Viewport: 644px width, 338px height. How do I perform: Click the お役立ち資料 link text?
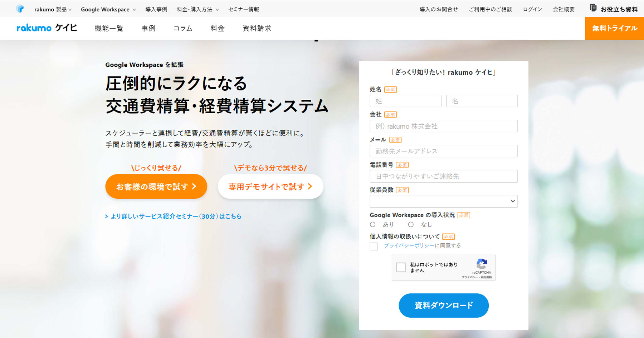[619, 9]
